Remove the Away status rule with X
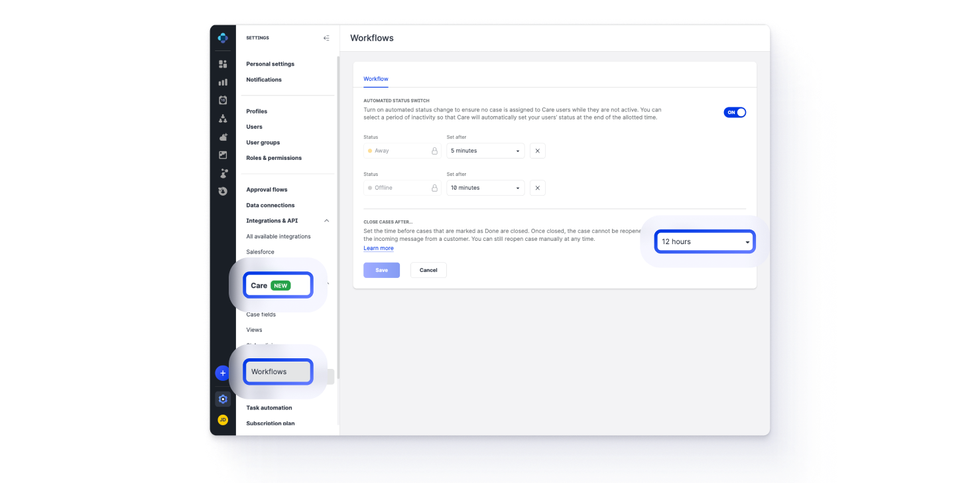This screenshot has height=483, width=980. tap(537, 151)
